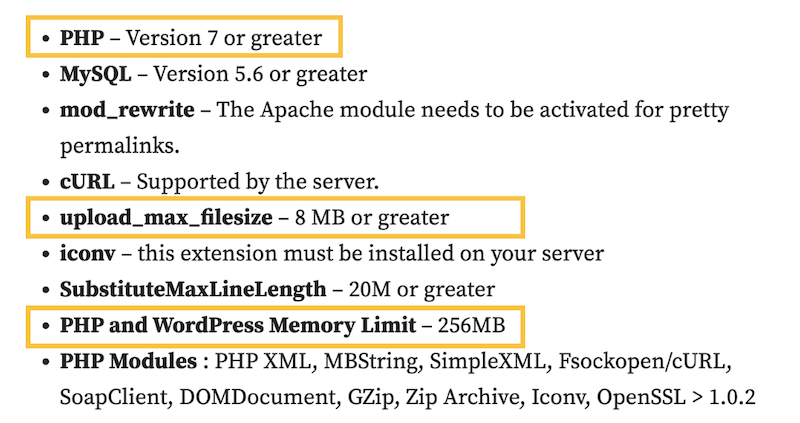Click the bold PHP label in first bullet
This screenshot has width=800, height=423.
[x=82, y=38]
